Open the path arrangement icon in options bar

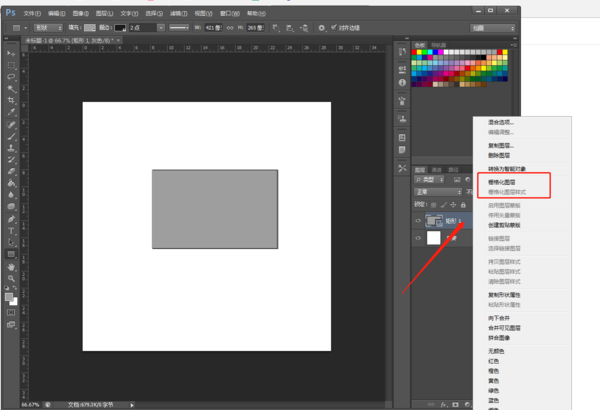(304, 28)
